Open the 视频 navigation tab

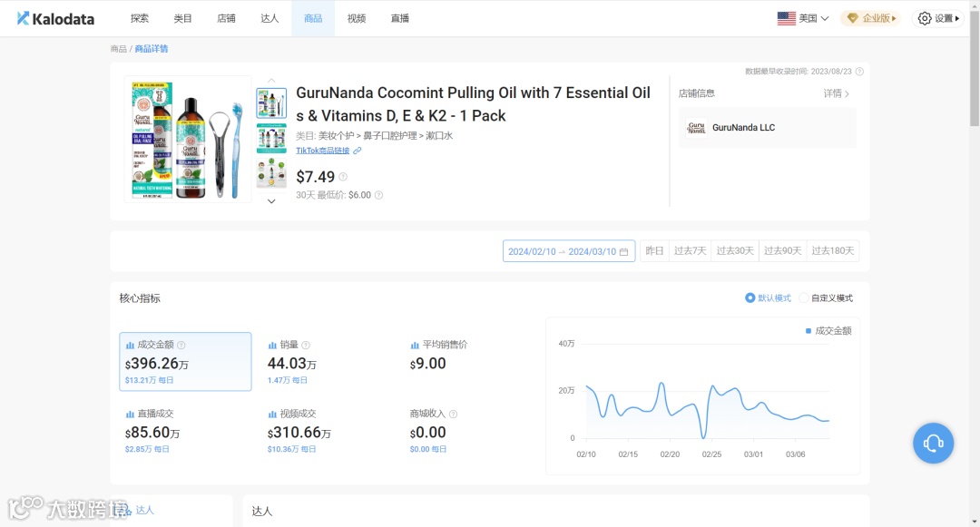[x=357, y=19]
